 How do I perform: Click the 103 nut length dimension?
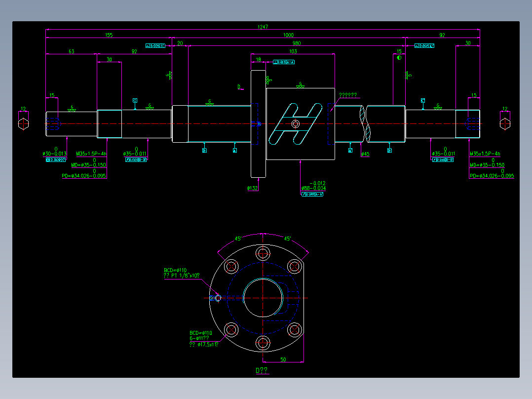pos(293,51)
